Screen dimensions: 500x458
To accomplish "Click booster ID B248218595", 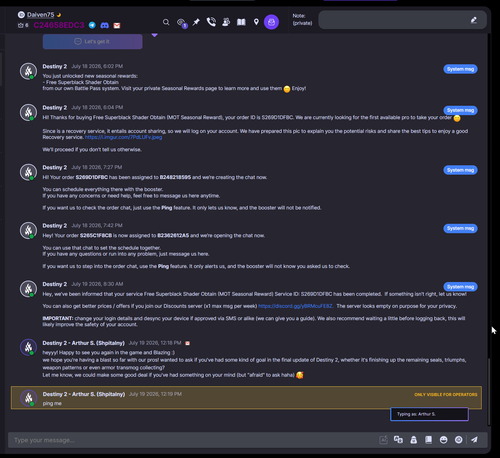I will pyautogui.click(x=175, y=177).
